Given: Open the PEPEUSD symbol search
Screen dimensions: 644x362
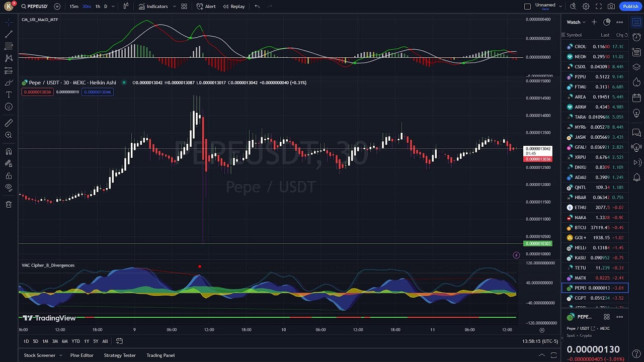Looking at the screenshot, I should pos(35,7).
